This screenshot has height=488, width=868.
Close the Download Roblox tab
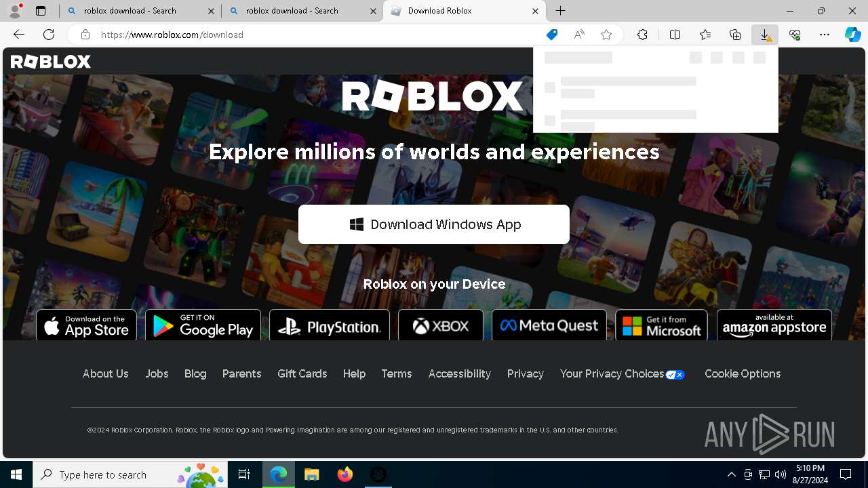pyautogui.click(x=535, y=11)
